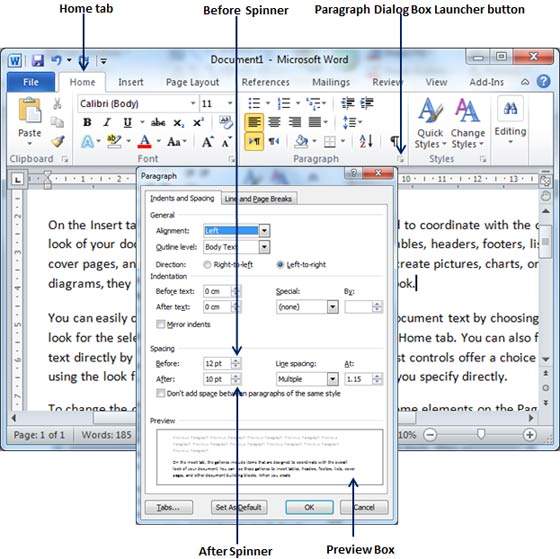Click the Bold formatting icon

point(87,123)
